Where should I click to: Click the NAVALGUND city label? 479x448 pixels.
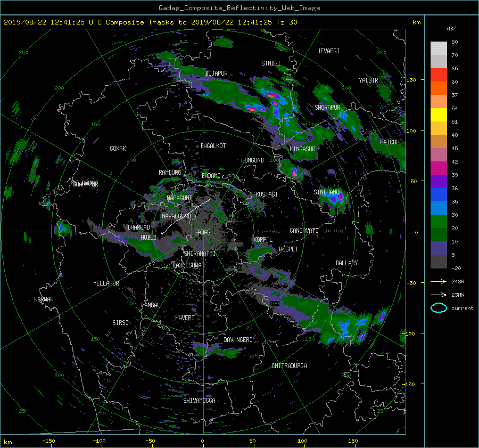(176, 216)
